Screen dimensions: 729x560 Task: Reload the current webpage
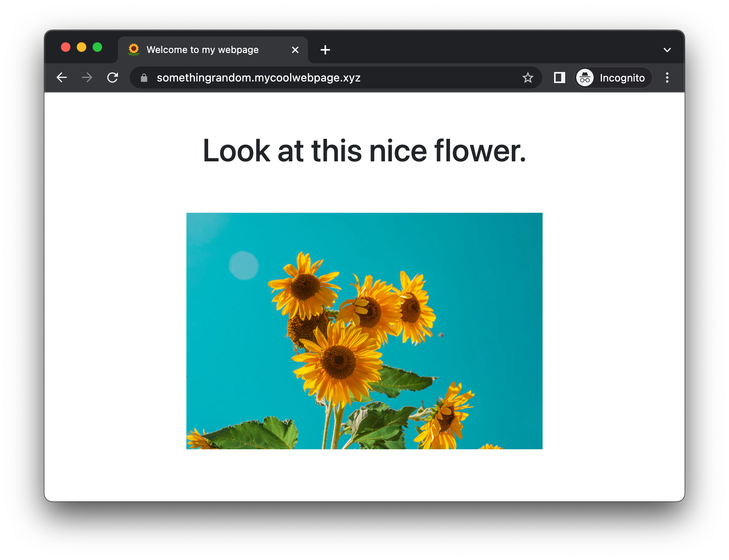113,78
